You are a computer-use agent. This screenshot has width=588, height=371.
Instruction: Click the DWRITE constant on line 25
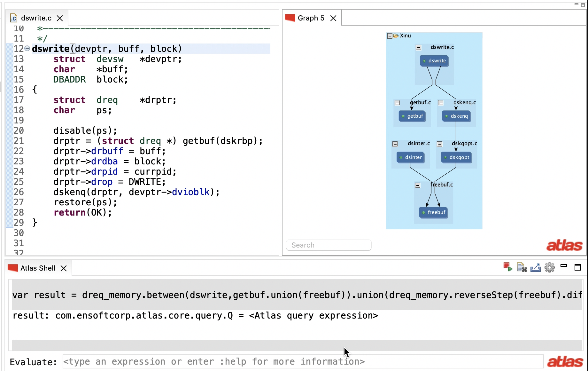pyautogui.click(x=144, y=182)
